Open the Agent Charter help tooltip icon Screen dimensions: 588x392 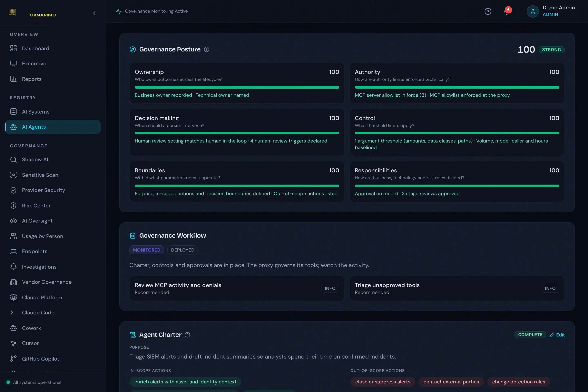187,335
